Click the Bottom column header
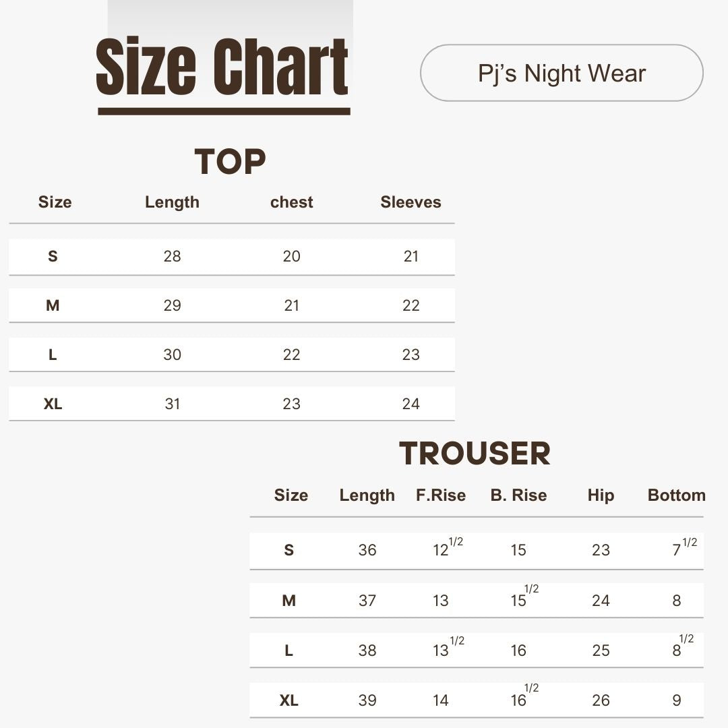The width and height of the screenshot is (728, 728). pos(676,495)
